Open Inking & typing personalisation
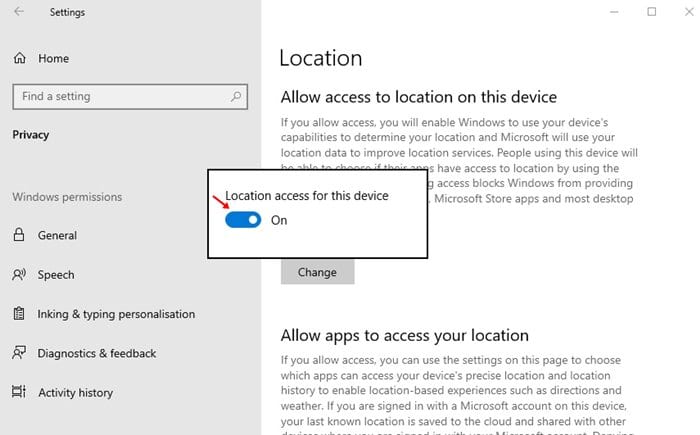 click(116, 314)
